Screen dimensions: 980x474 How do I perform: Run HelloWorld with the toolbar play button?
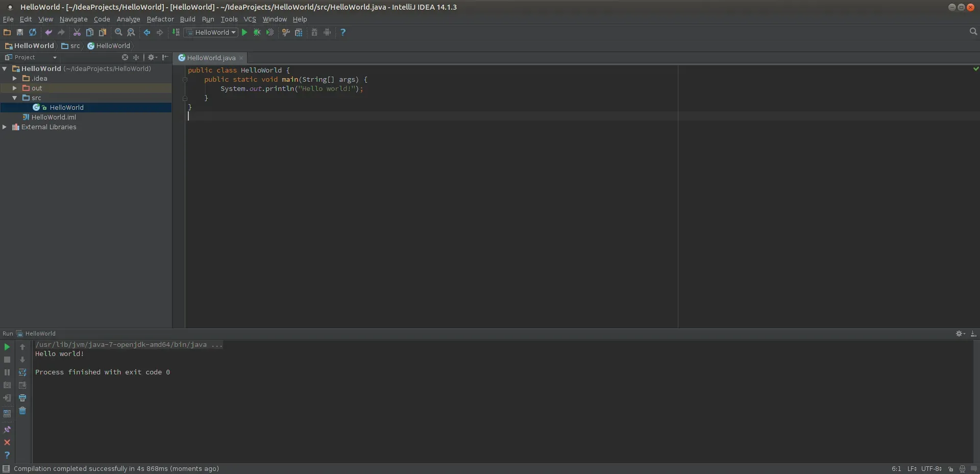244,32
